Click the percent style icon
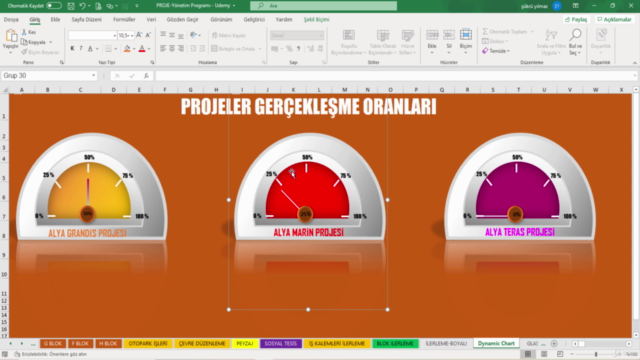The image size is (640, 360). [289, 49]
